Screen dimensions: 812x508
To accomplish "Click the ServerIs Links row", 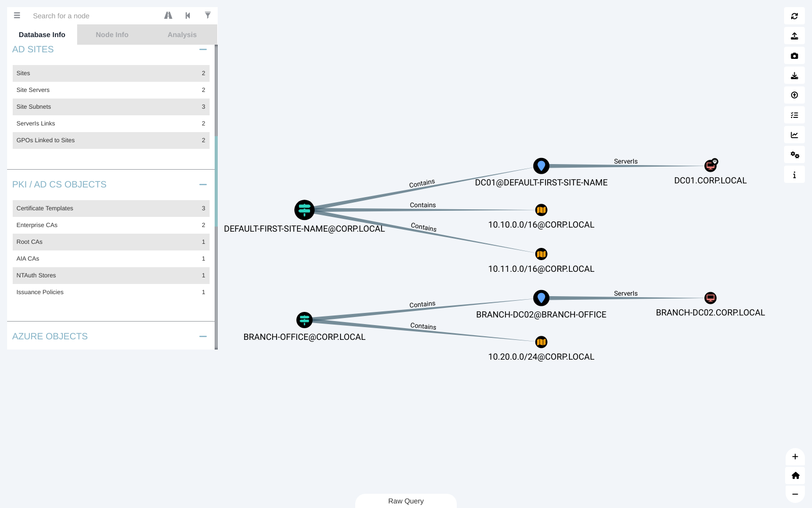I will tap(111, 123).
